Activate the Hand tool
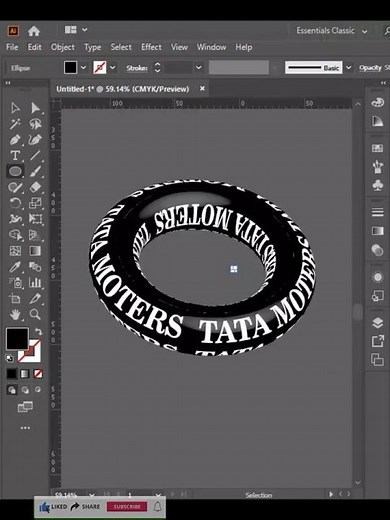This screenshot has height=520, width=390. (x=15, y=314)
